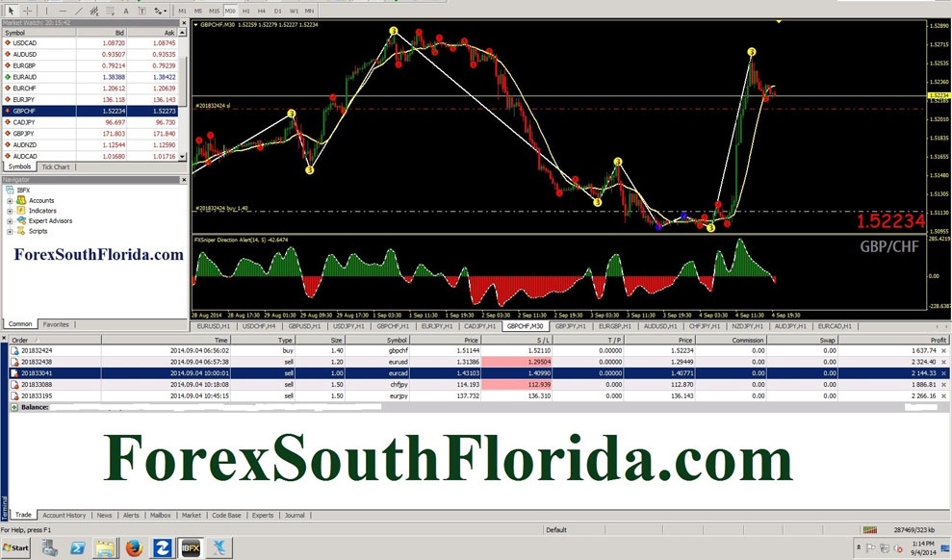
Task: Expand the Accounts tree node
Action: [x=10, y=200]
